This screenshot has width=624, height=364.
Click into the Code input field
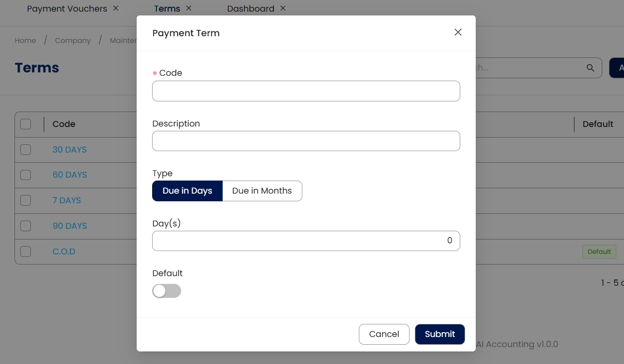306,91
